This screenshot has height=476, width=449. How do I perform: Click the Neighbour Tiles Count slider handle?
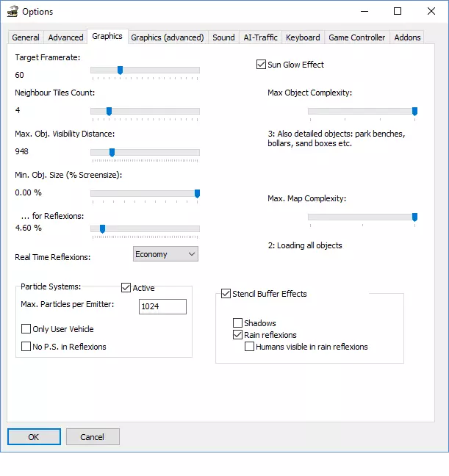(x=109, y=112)
